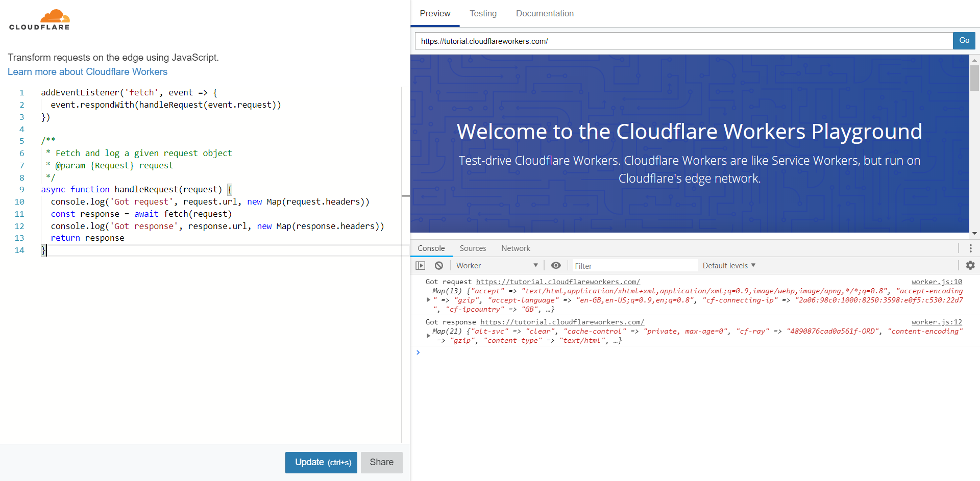Click line number 10 in editor gutter

19,201
